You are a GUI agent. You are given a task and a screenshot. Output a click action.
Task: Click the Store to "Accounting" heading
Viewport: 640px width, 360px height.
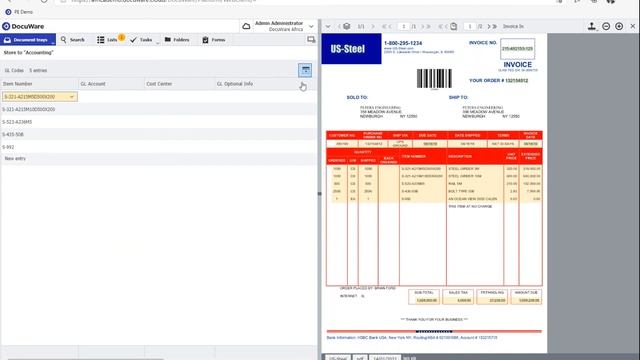pos(29,53)
